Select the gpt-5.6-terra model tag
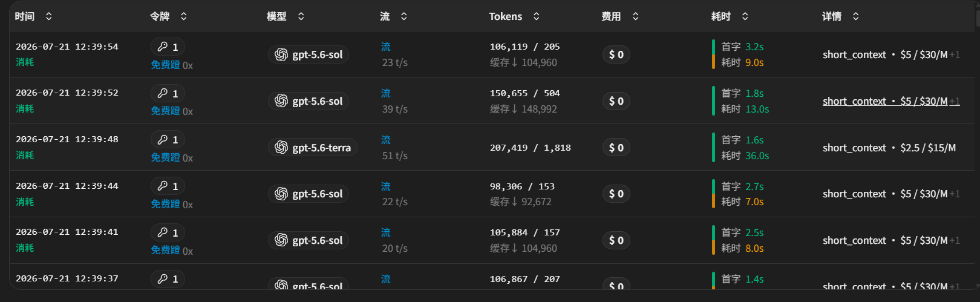Image resolution: width=980 pixels, height=302 pixels. tap(312, 148)
